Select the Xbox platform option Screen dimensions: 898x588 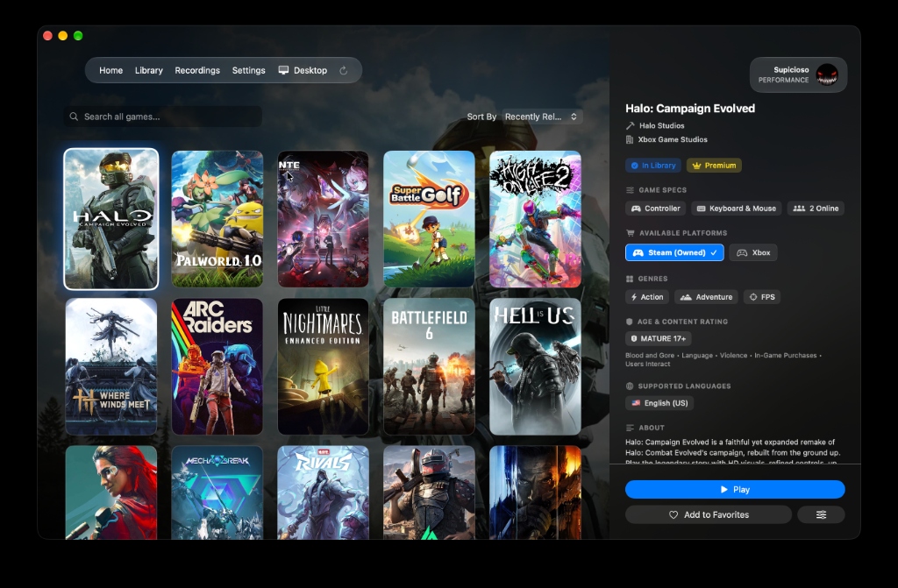tap(753, 252)
